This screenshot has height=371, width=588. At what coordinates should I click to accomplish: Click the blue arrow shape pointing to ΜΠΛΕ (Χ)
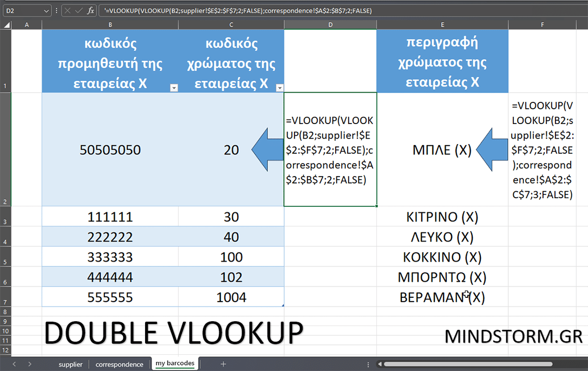tap(491, 149)
